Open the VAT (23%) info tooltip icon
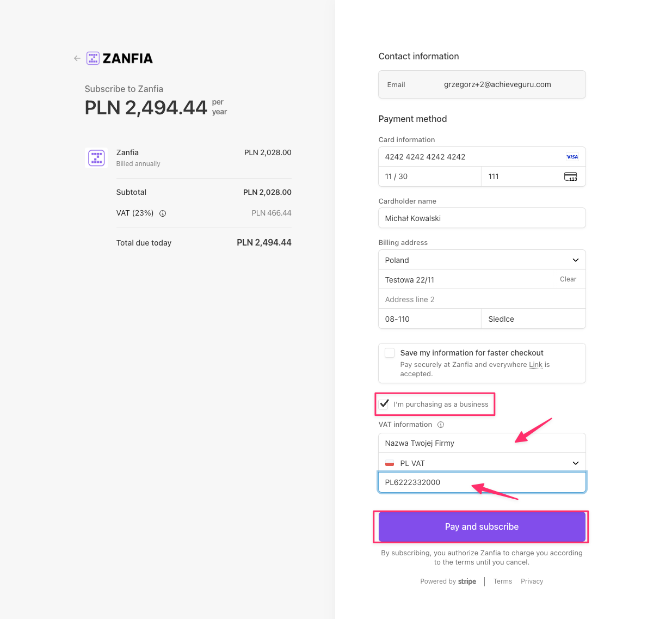The width and height of the screenshot is (672, 619). click(163, 213)
